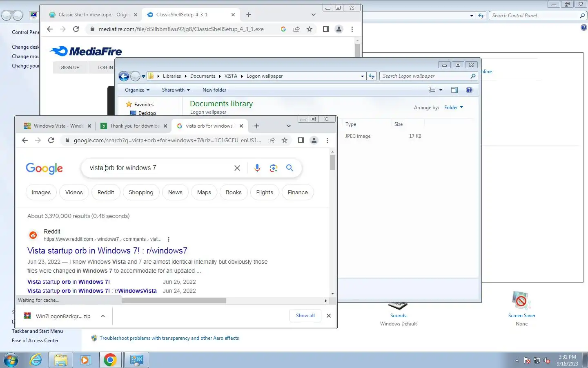Expand Control Panel address dropdown
Viewport: 588px width, 368px height.
472,16
